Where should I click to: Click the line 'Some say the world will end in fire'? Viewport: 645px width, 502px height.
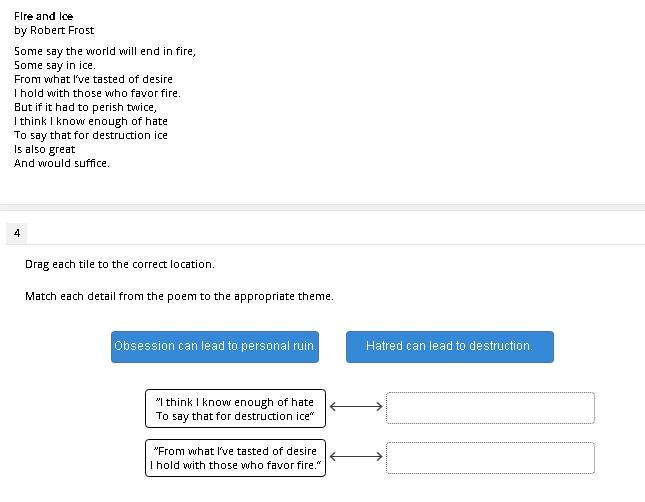click(x=105, y=51)
